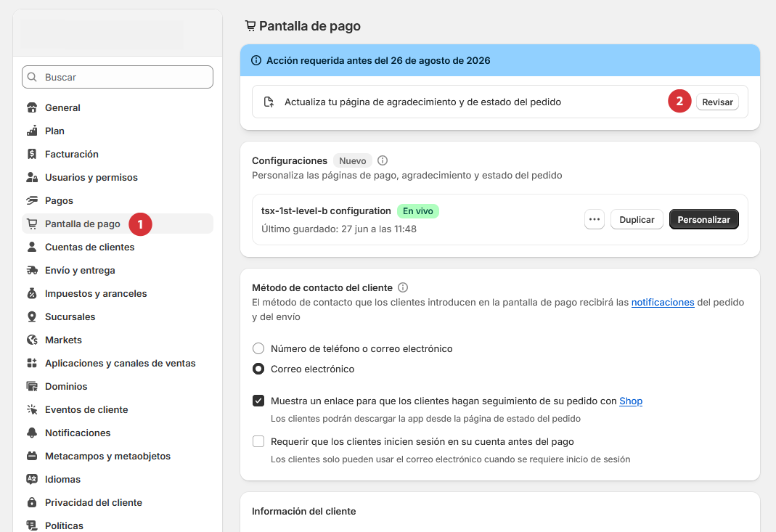
Task: Choose Número de teléfono o correo electrónico
Action: click(258, 348)
